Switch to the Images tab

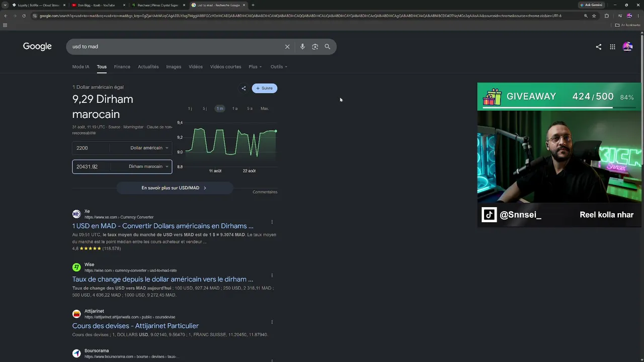click(174, 67)
